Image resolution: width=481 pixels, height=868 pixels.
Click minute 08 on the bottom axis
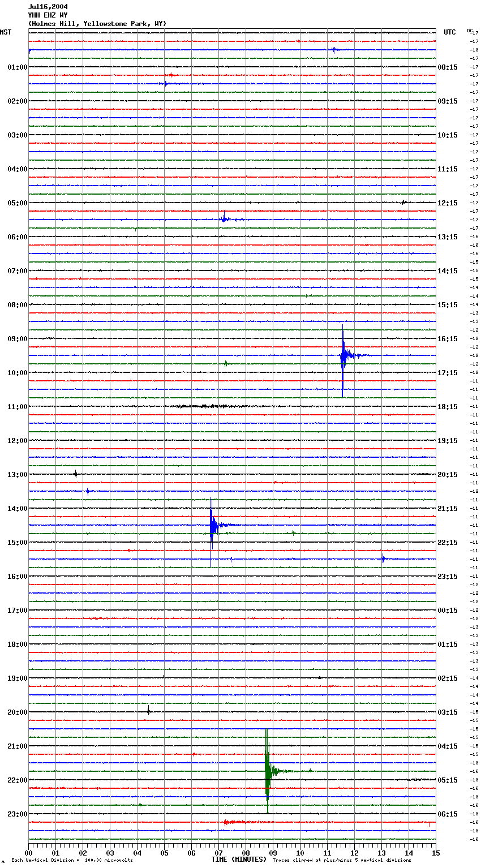[246, 853]
